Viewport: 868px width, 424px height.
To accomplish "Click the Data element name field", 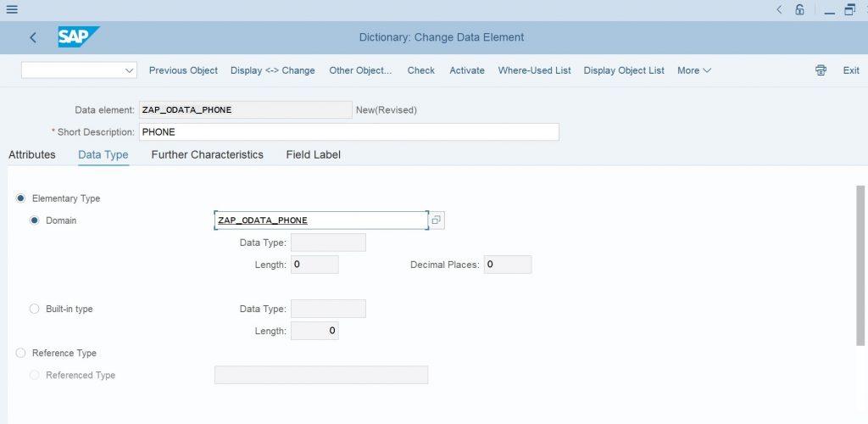I will pyautogui.click(x=245, y=109).
